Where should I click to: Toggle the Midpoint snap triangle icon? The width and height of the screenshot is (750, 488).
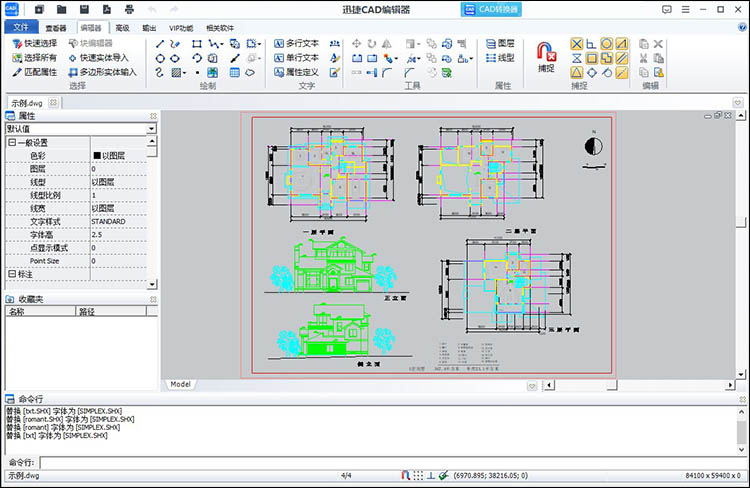pyautogui.click(x=577, y=73)
